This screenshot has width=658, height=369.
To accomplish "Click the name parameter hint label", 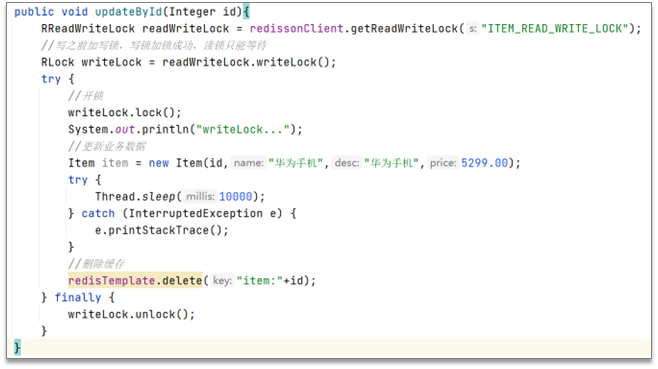I will (248, 163).
